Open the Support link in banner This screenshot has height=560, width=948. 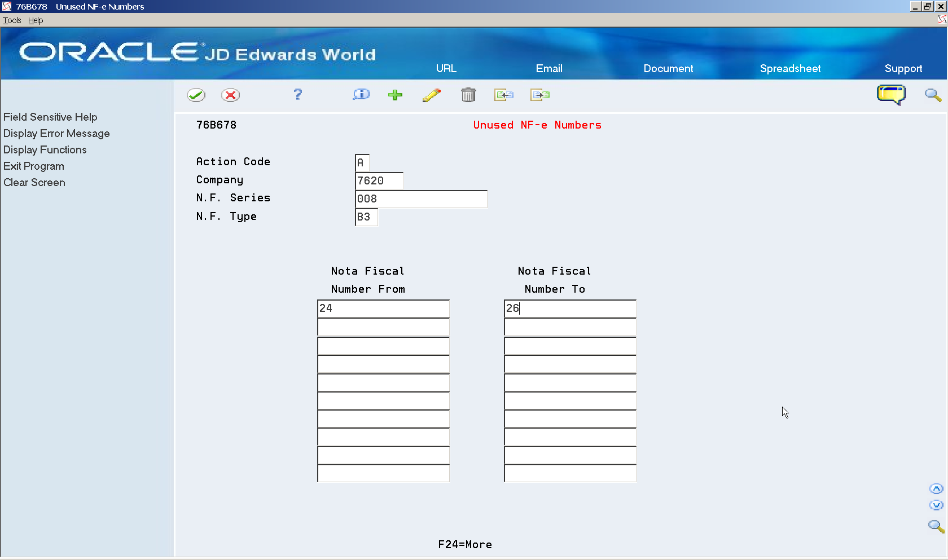point(903,68)
